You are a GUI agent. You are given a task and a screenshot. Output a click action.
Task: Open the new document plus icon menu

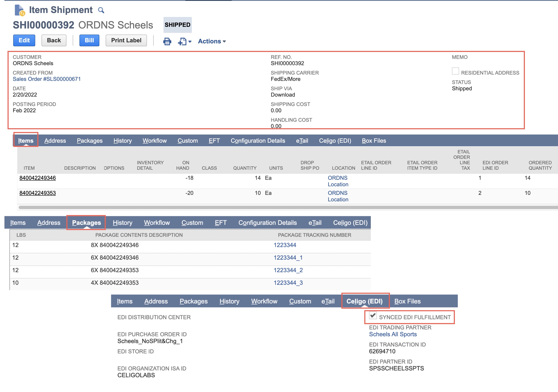(184, 41)
